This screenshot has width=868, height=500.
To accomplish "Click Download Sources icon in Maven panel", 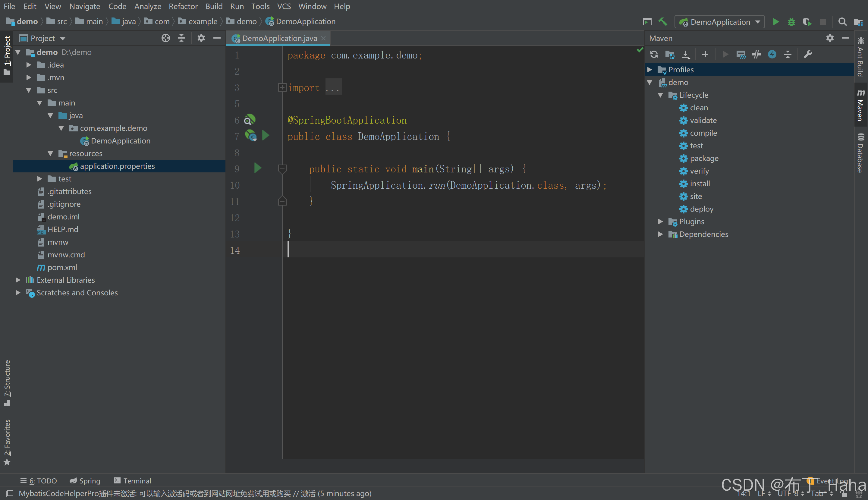I will point(686,54).
